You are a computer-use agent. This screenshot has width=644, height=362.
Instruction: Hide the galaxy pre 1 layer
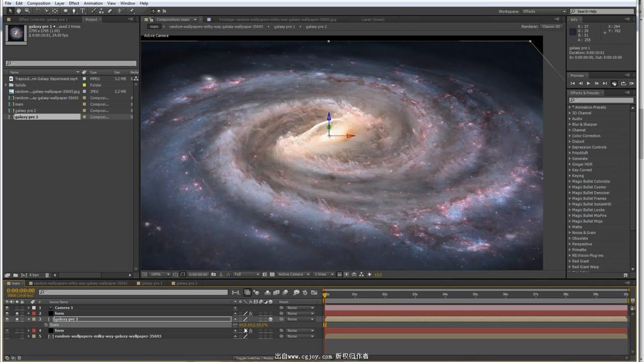click(x=7, y=319)
